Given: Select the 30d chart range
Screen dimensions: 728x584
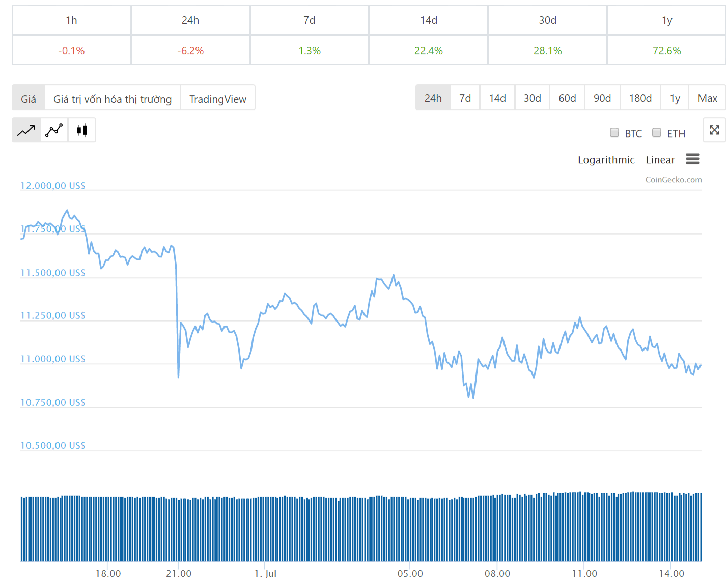Looking at the screenshot, I should click(x=533, y=98).
